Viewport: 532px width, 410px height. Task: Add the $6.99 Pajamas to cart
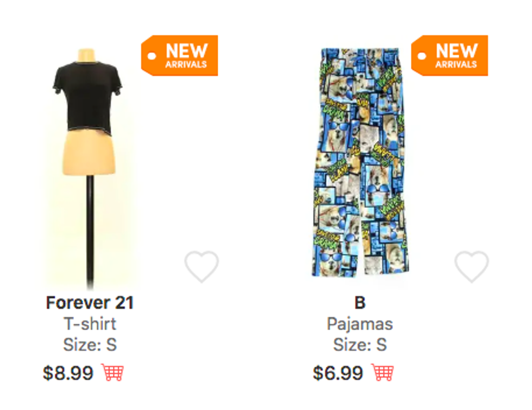pyautogui.click(x=382, y=373)
